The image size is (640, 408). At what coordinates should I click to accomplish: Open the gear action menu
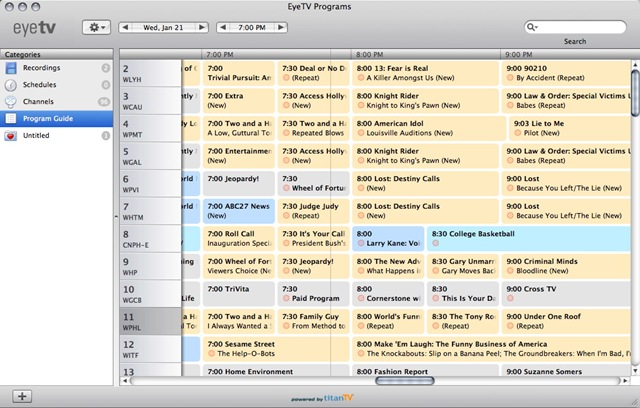click(x=96, y=27)
